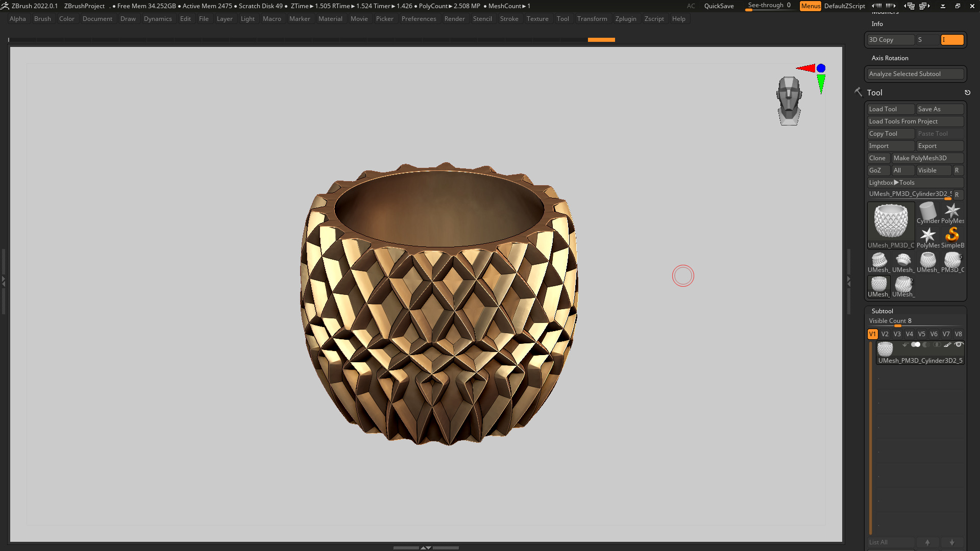The height and width of the screenshot is (551, 980).
Task: Activate visibility set V2
Action: pos(885,334)
